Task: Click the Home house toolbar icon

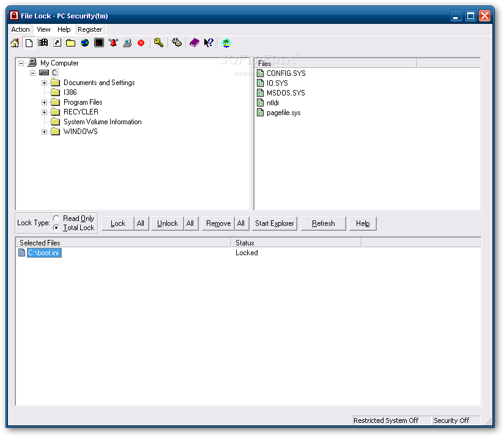Action: click(15, 43)
